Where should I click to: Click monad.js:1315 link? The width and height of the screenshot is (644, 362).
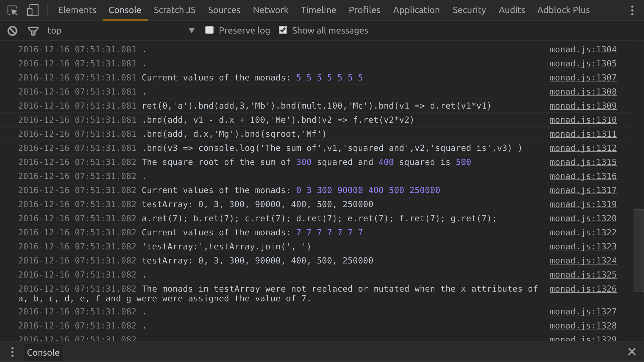tap(583, 162)
